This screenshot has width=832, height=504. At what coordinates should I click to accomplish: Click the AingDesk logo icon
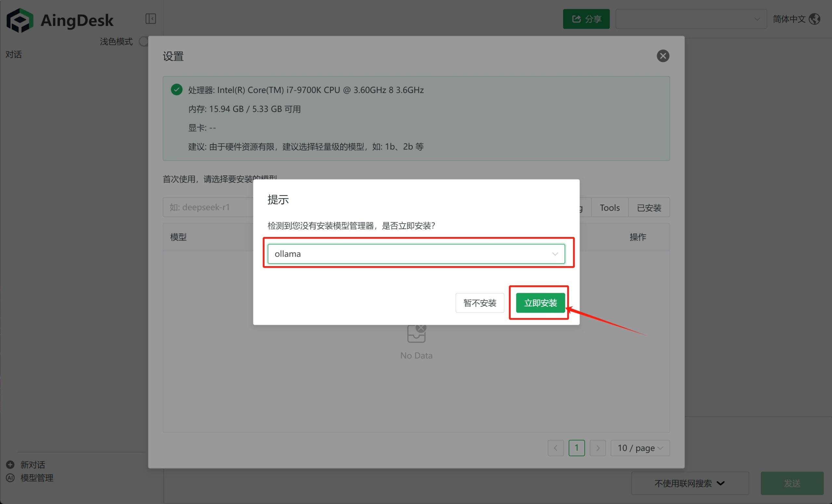(x=19, y=20)
